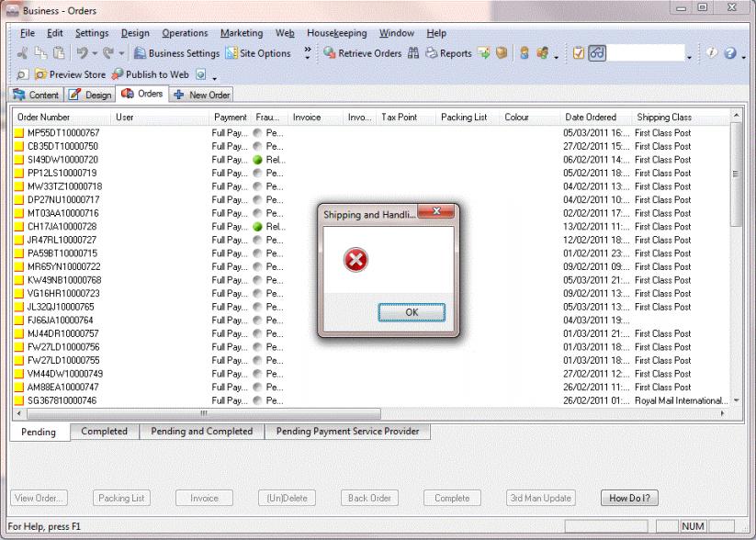Switch to the Pending and Completed tab

201,432
